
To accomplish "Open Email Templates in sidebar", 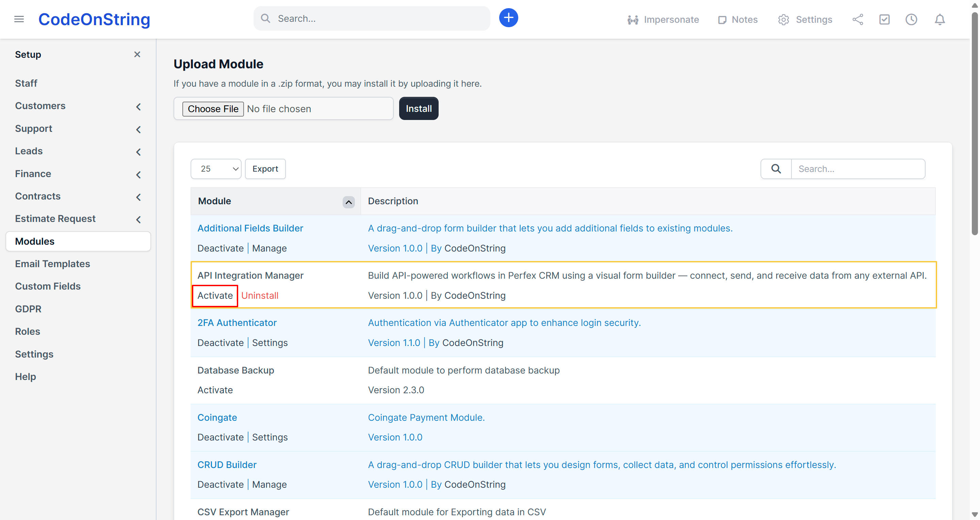I will click(x=52, y=263).
